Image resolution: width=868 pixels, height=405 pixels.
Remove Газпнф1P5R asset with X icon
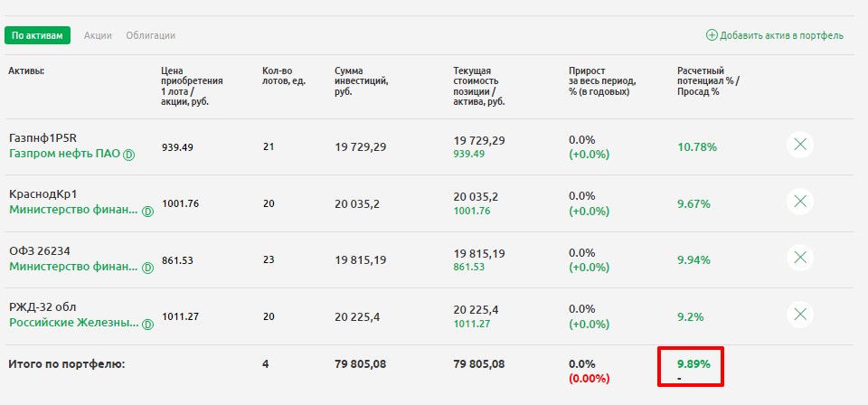pyautogui.click(x=799, y=146)
